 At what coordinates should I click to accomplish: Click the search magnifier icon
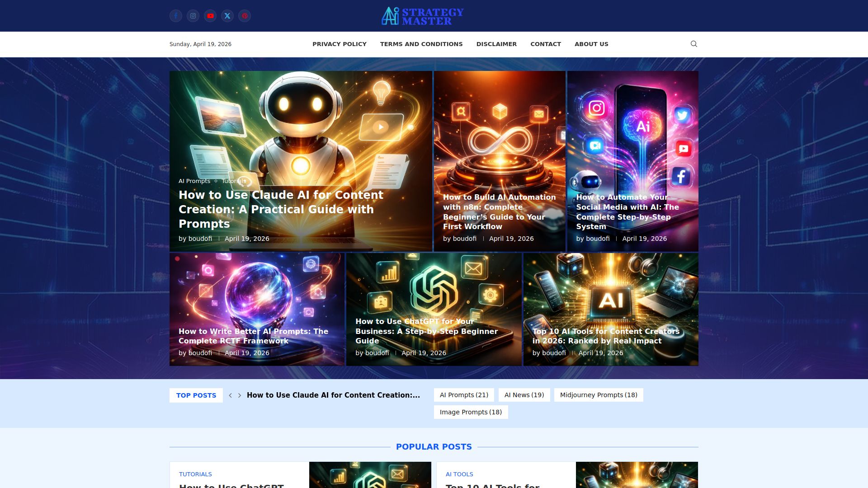click(x=693, y=44)
